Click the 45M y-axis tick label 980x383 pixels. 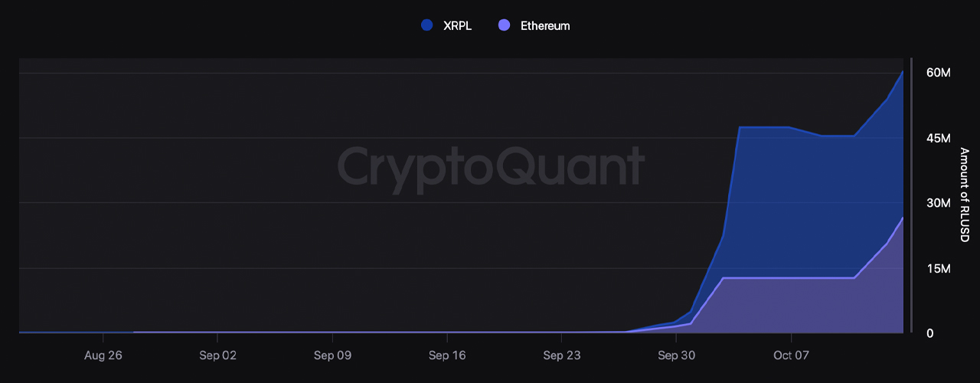(938, 138)
